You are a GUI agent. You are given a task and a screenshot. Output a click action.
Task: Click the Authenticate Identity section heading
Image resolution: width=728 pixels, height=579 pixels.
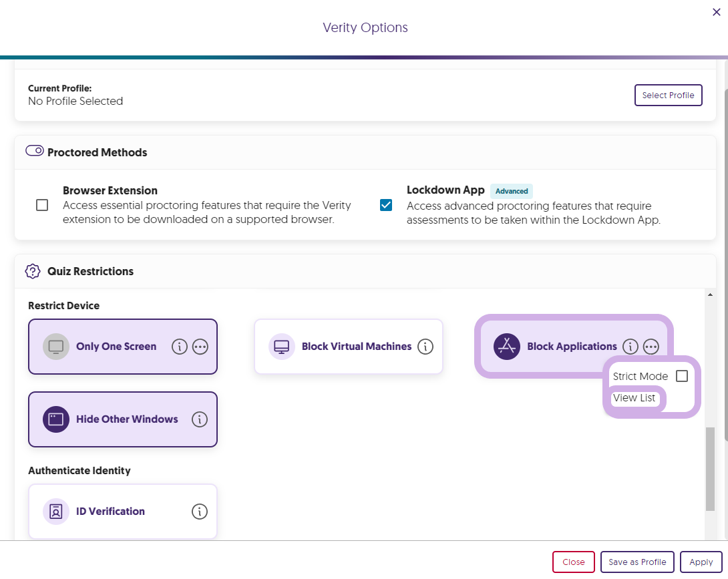point(79,470)
